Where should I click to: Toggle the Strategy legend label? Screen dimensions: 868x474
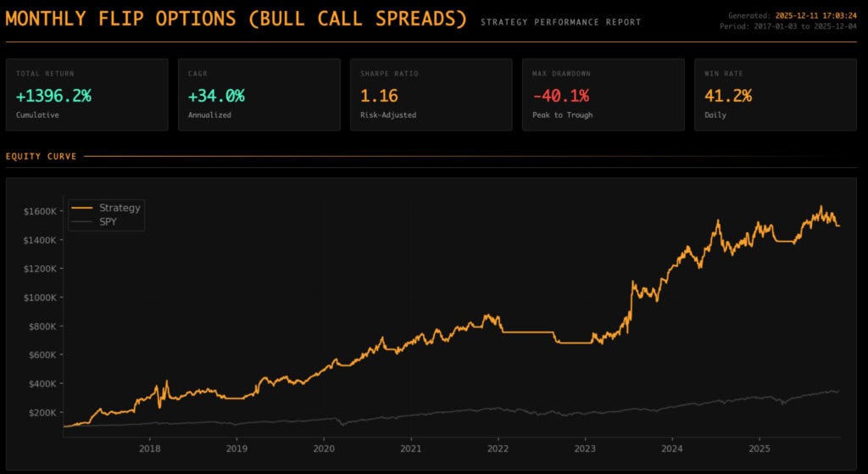pos(120,208)
